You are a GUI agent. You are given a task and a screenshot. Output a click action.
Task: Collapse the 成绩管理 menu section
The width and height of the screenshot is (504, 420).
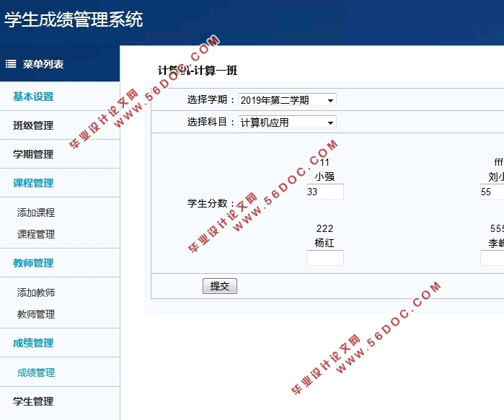pyautogui.click(x=33, y=343)
